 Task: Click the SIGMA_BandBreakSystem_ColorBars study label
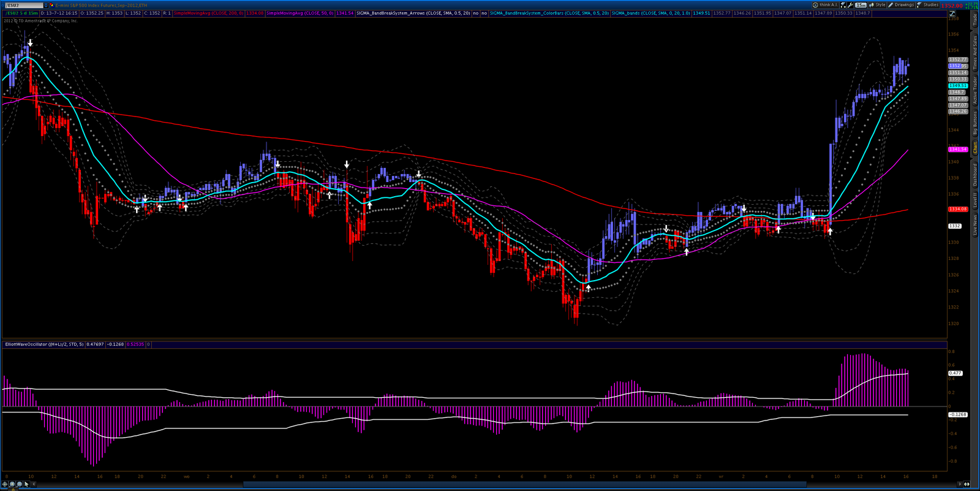click(x=549, y=13)
